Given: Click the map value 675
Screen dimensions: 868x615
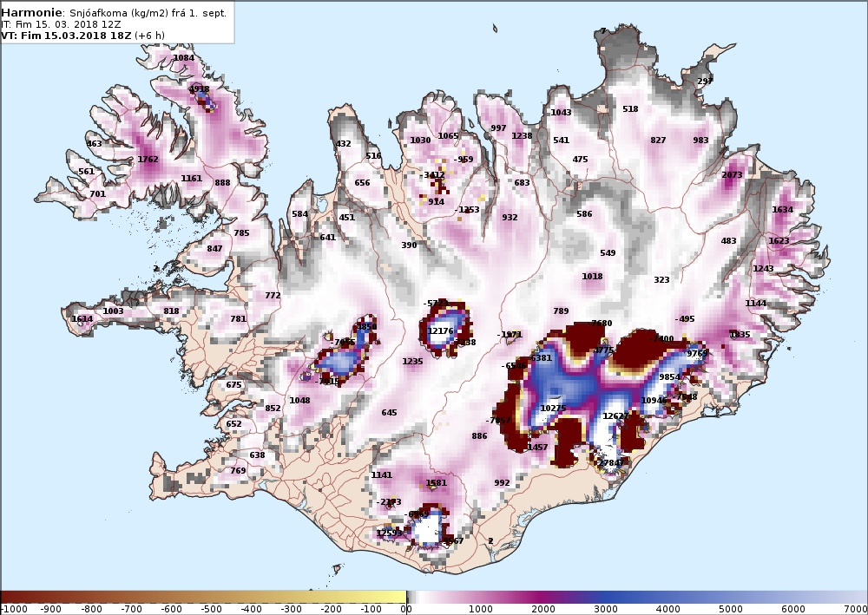Looking at the screenshot, I should click(x=234, y=385).
